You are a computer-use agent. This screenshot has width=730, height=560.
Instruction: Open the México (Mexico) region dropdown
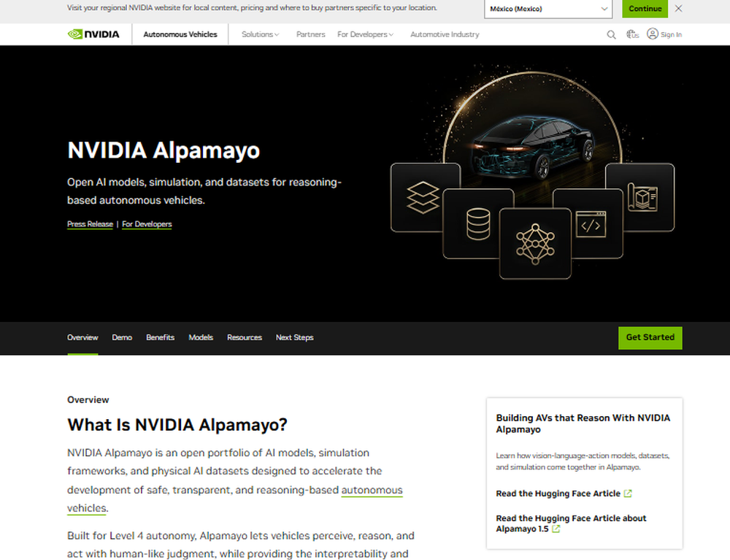coord(548,9)
